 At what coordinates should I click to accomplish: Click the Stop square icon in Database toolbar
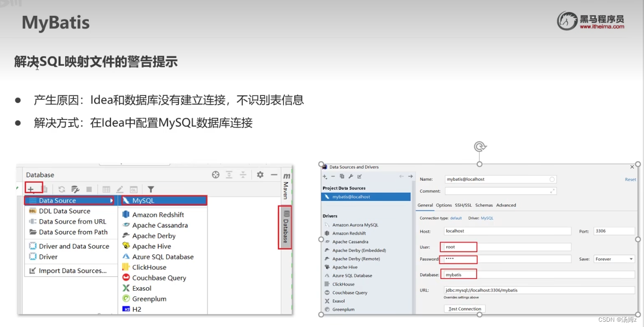(x=89, y=189)
